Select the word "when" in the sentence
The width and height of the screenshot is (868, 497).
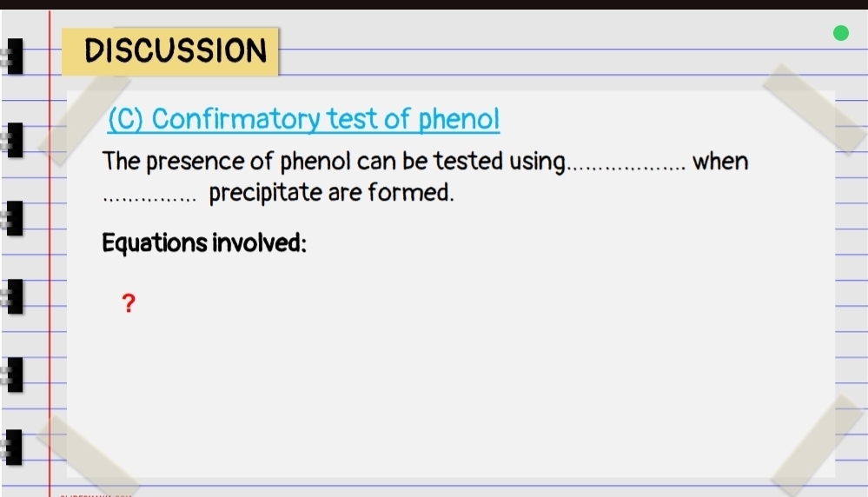[x=720, y=161]
